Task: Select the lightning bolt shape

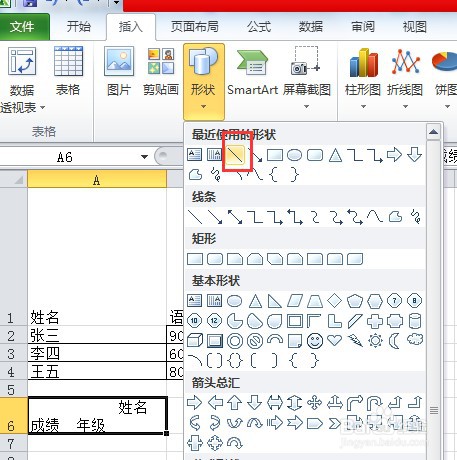Action: (x=355, y=341)
